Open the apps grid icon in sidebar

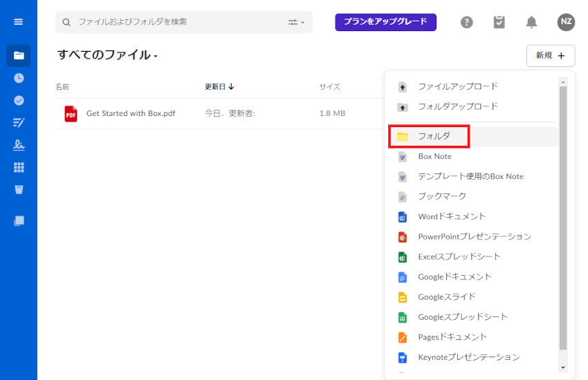pyautogui.click(x=19, y=167)
